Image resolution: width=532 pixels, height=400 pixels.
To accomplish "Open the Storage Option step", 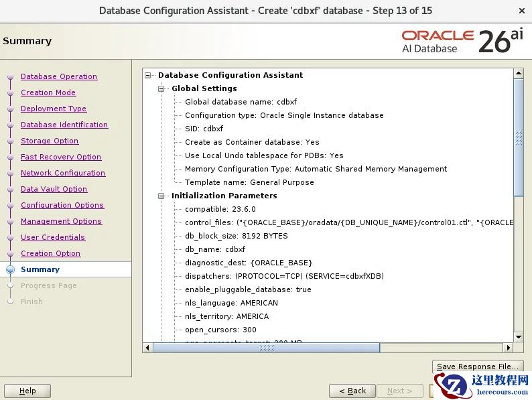I will tap(50, 141).
